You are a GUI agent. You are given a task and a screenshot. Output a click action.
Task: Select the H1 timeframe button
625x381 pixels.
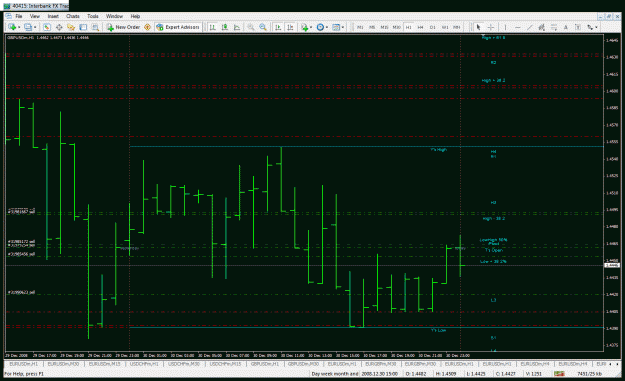tap(409, 27)
